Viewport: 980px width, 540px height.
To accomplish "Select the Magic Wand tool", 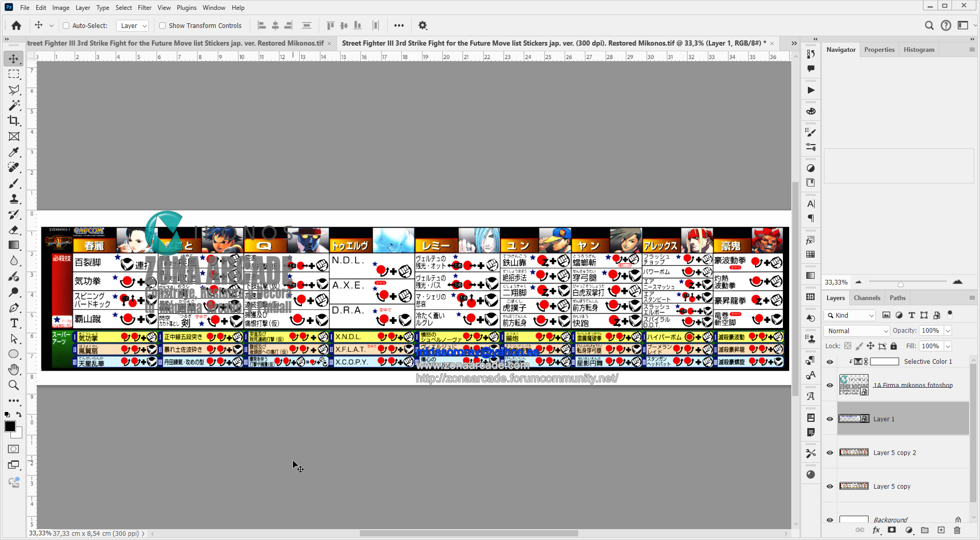I will (x=14, y=105).
